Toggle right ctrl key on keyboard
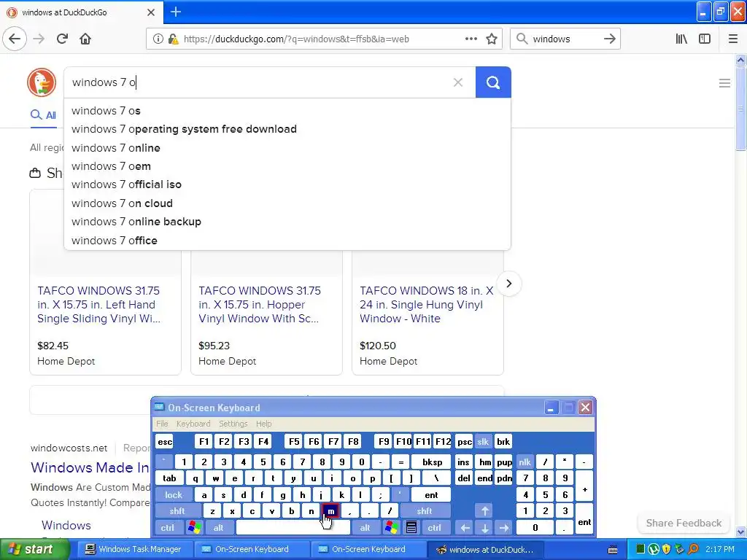Image resolution: width=747 pixels, height=560 pixels. [434, 528]
